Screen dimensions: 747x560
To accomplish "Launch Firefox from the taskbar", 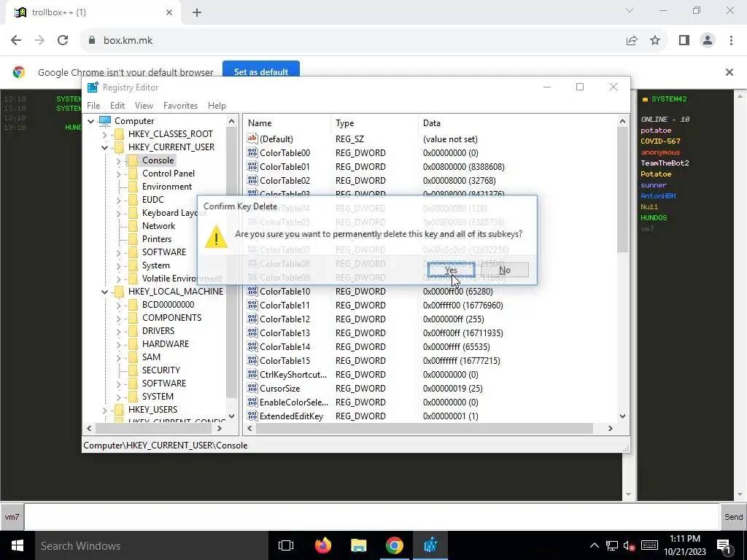I will pyautogui.click(x=323, y=545).
